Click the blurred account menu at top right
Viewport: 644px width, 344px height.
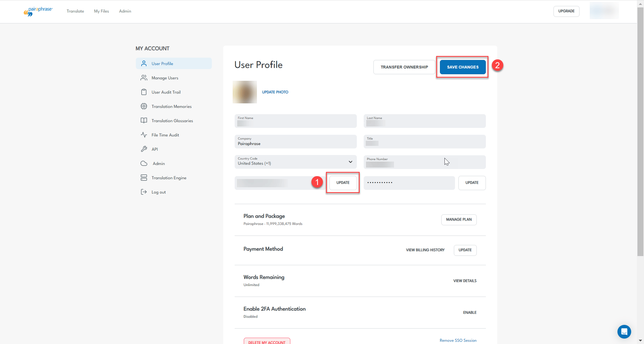pyautogui.click(x=604, y=11)
